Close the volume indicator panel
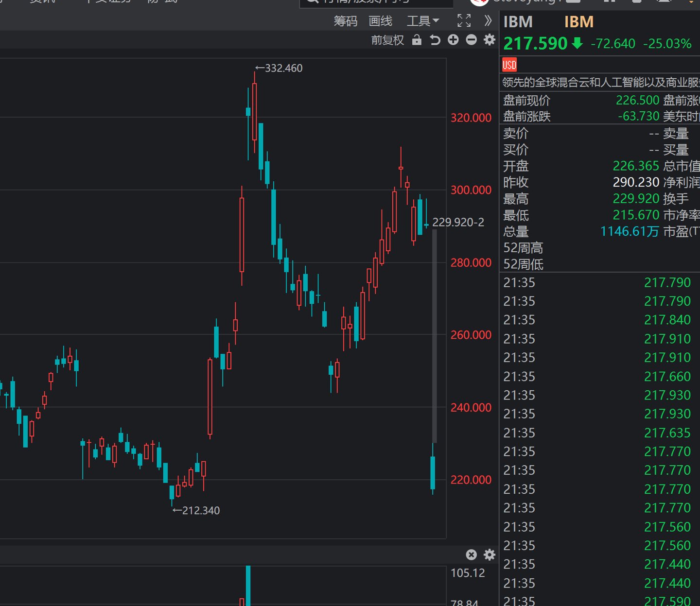The image size is (700, 606). click(471, 554)
